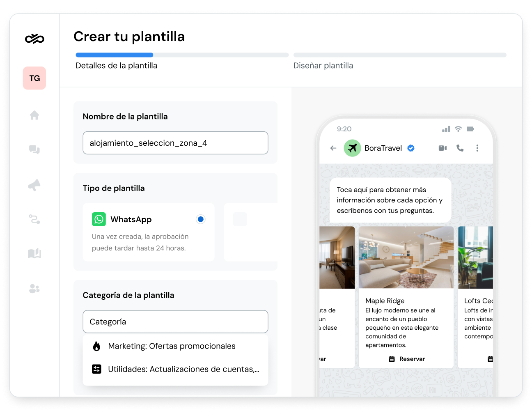Click the infinity logo in sidebar

pos(34,39)
